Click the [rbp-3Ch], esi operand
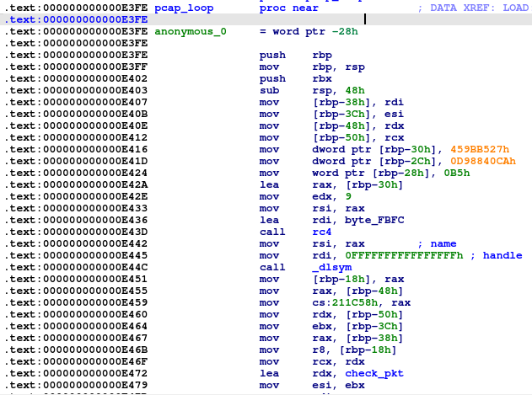 358,114
